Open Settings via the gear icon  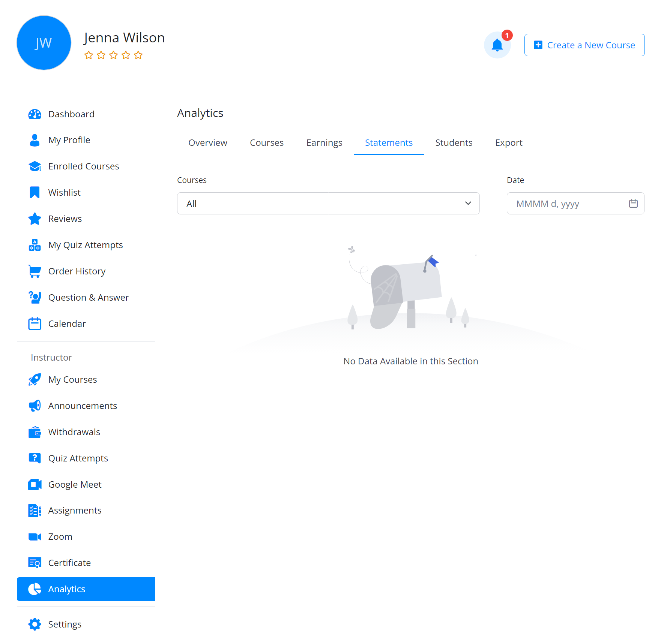click(35, 625)
